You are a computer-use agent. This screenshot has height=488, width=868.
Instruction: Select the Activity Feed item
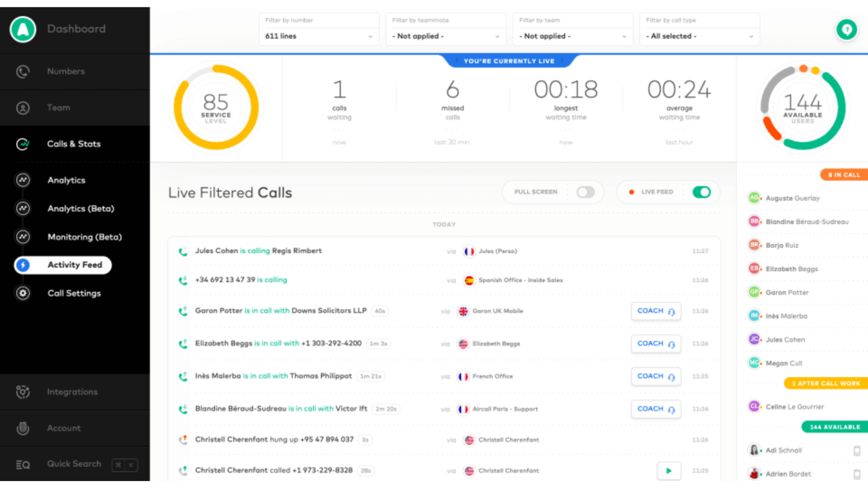63,265
